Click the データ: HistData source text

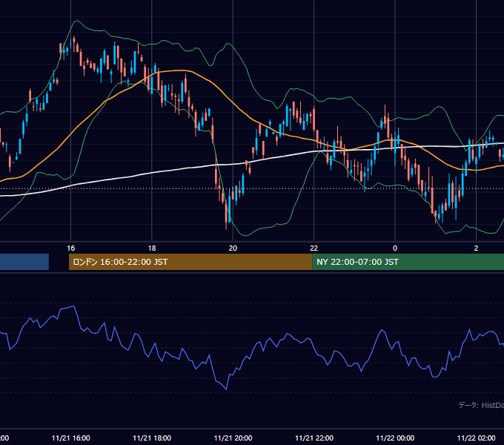click(481, 405)
